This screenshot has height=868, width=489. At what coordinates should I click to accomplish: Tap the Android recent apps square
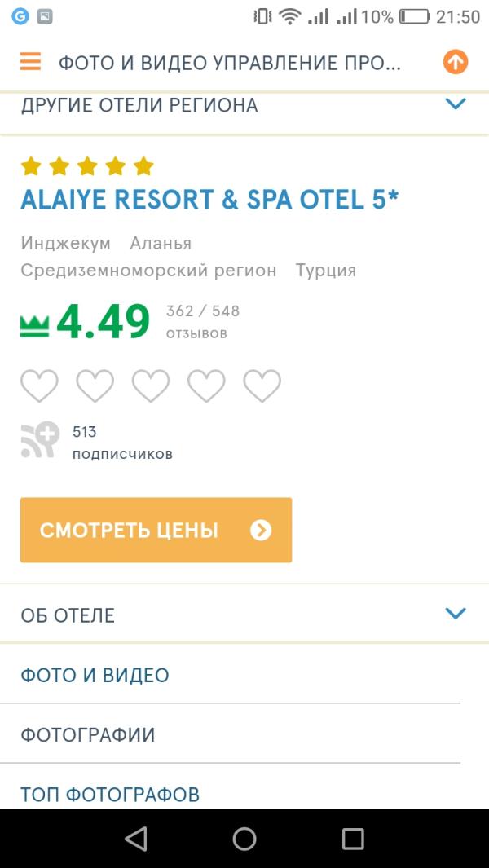(x=353, y=839)
